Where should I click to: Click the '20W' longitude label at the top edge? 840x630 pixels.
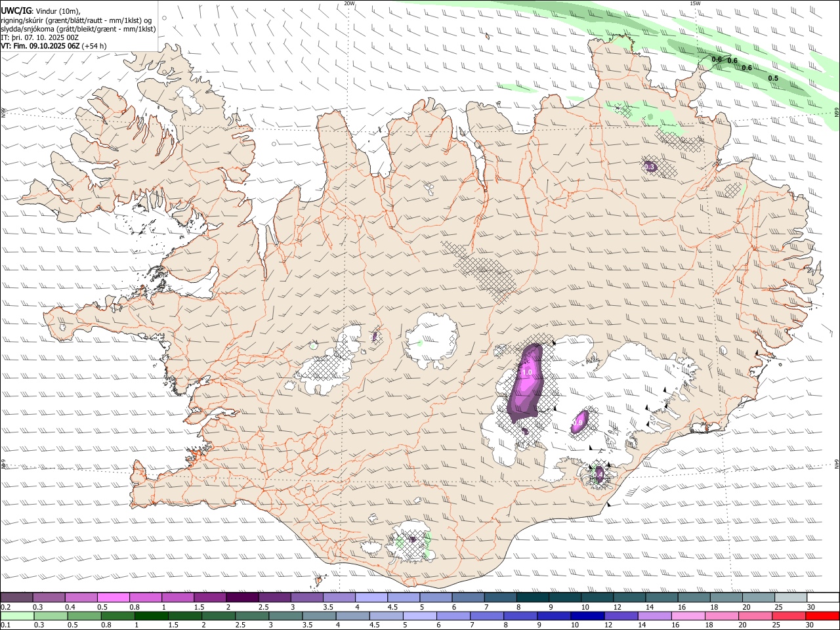coord(350,3)
